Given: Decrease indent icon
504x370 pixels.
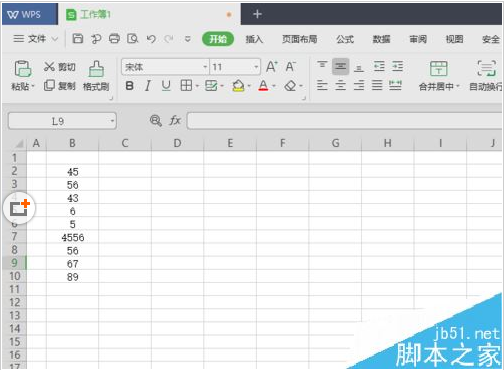Looking at the screenshot, I should click(379, 66).
